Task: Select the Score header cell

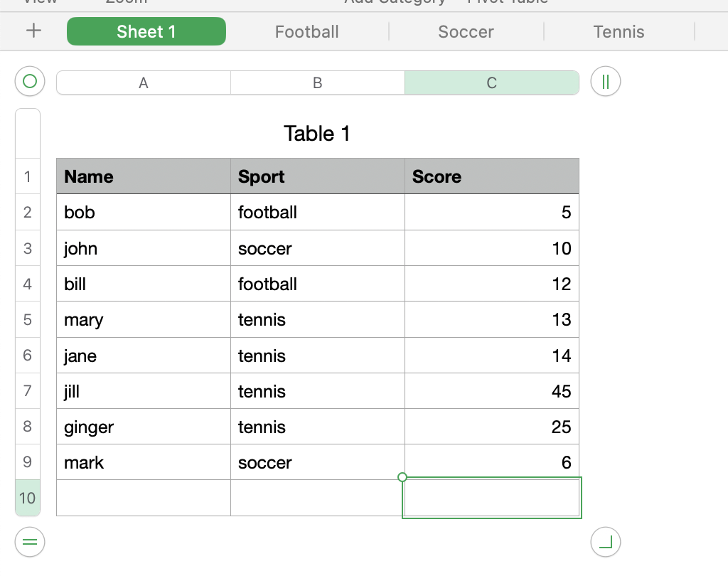Action: coord(492,176)
